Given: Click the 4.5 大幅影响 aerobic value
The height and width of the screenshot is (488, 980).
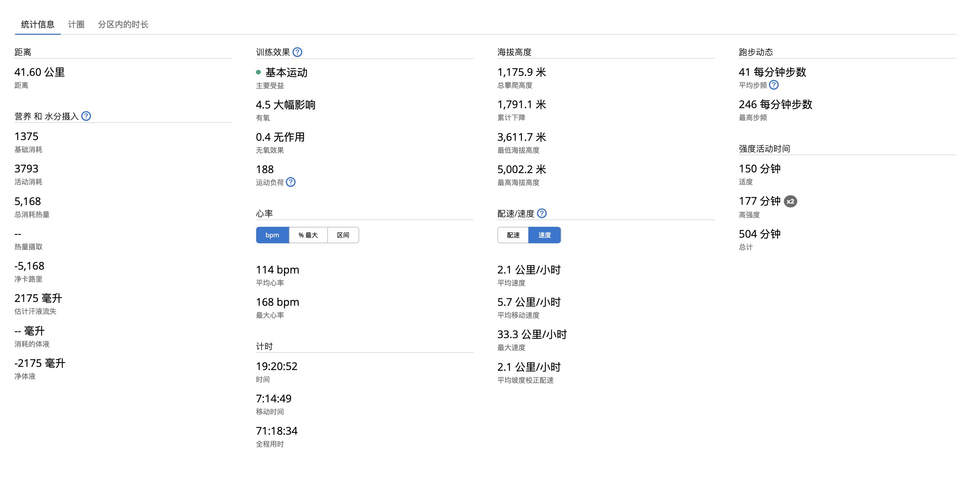Looking at the screenshot, I should (285, 105).
